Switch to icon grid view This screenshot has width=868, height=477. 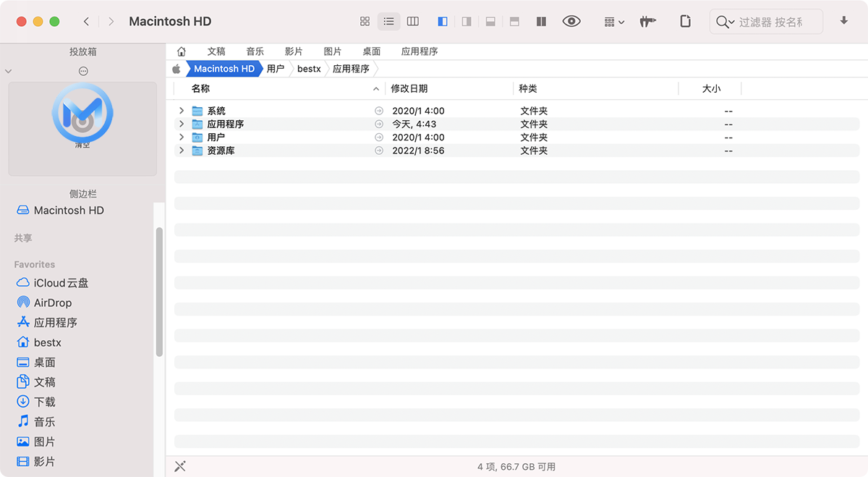[x=365, y=22]
